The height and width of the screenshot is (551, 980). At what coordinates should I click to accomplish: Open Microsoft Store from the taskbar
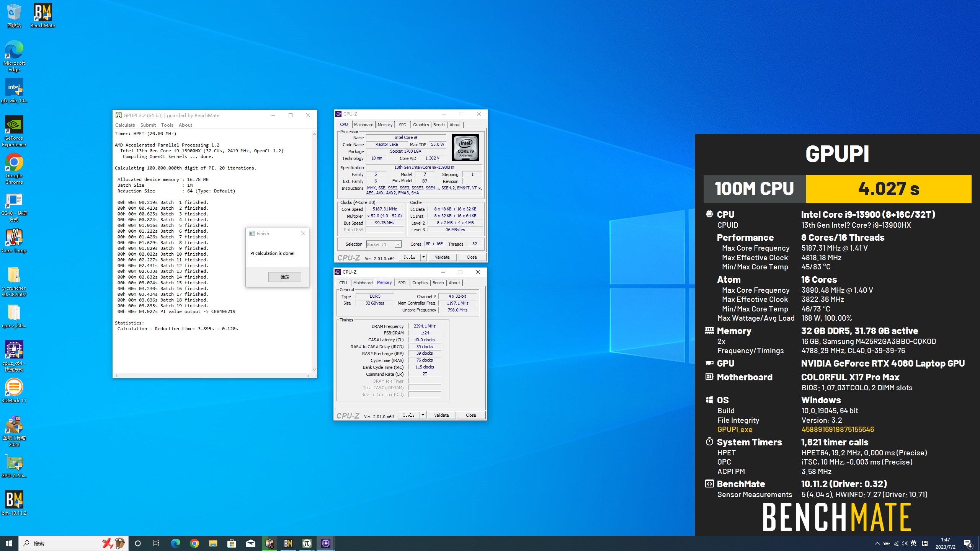pyautogui.click(x=232, y=543)
